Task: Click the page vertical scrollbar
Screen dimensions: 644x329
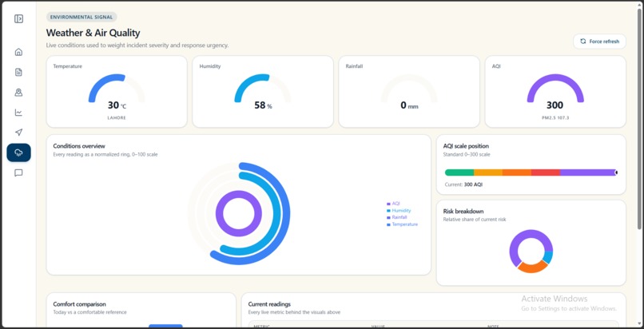Action: [x=638, y=119]
